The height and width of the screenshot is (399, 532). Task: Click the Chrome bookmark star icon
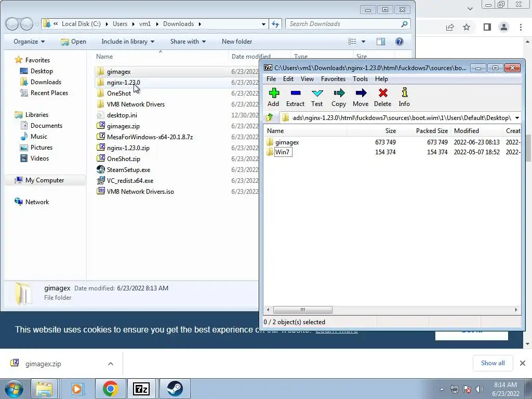pos(467,27)
